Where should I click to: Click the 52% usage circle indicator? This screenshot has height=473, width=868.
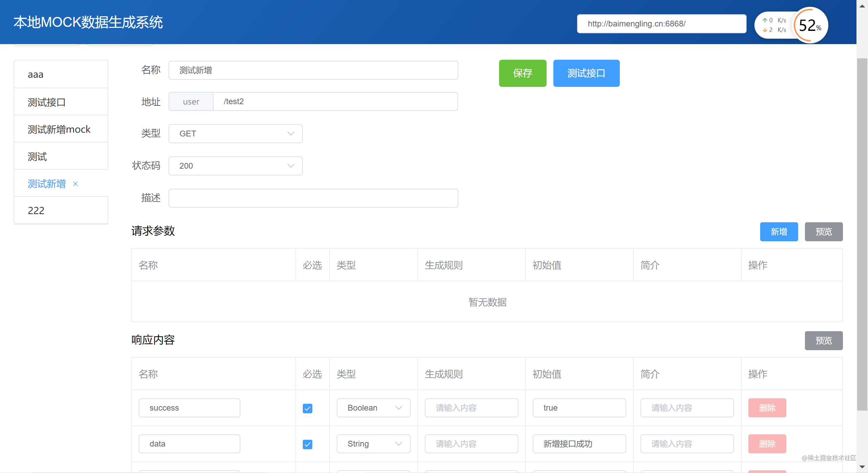(810, 25)
